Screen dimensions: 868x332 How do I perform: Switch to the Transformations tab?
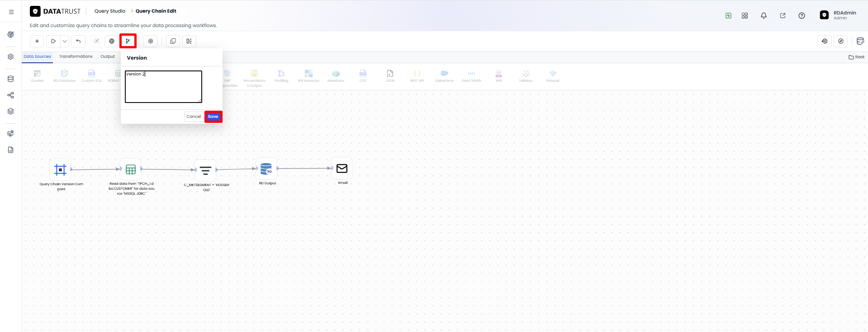(76, 56)
